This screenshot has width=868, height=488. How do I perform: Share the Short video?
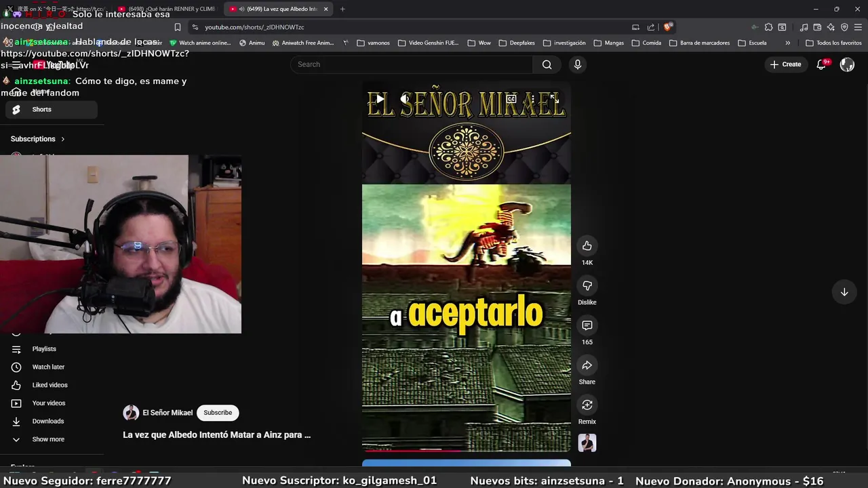[587, 365]
